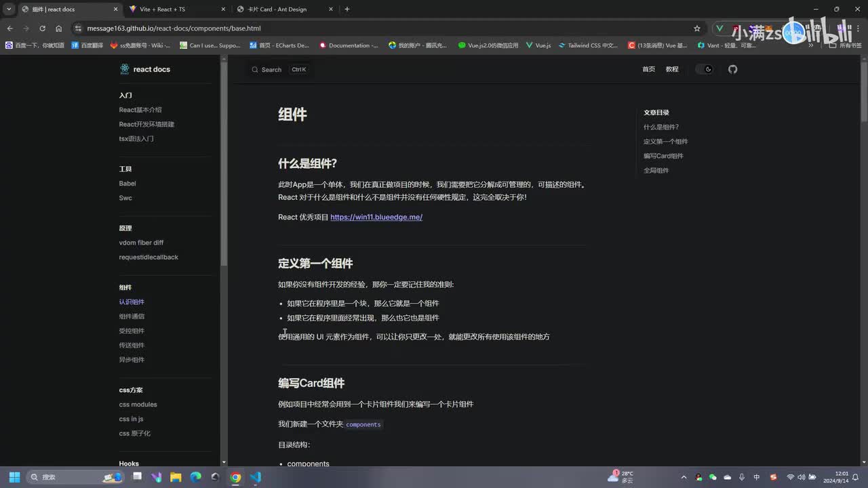868x488 pixels.
Task: Open vdom fiber diff in the sidebar
Action: click(x=141, y=243)
